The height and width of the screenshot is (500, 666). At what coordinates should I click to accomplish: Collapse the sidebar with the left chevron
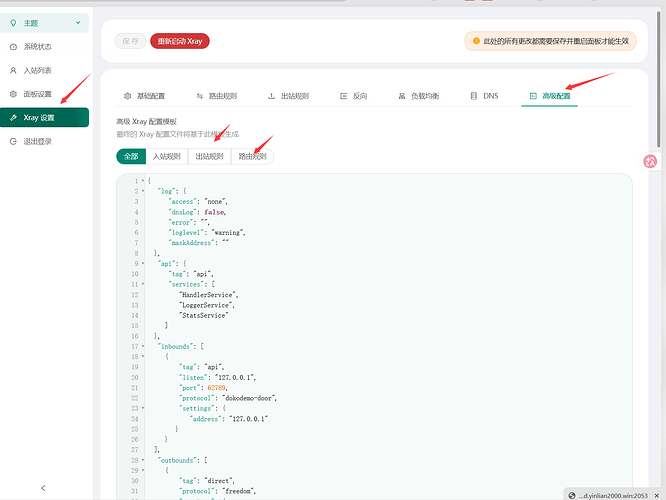click(x=43, y=488)
